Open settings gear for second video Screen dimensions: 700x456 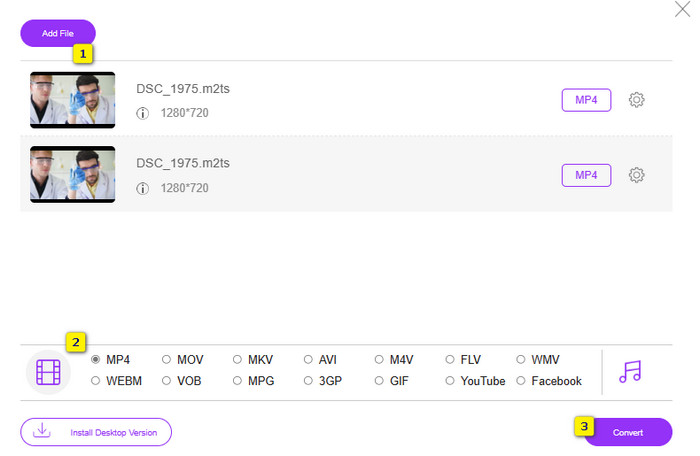click(x=636, y=175)
